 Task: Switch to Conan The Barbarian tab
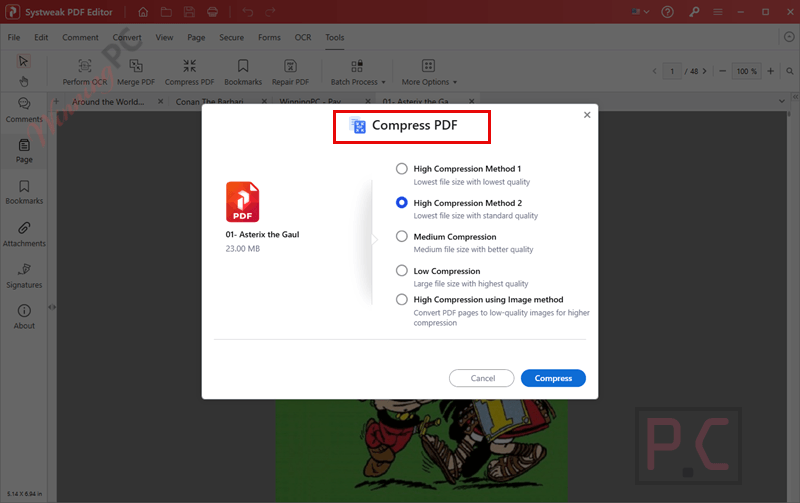tap(210, 102)
